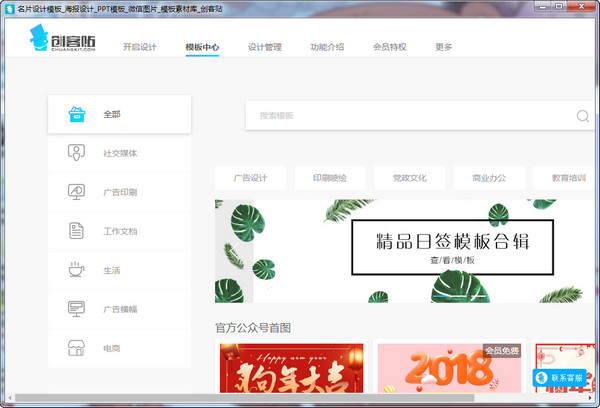Click the banner carousel progress indicator
The width and height of the screenshot is (600, 408).
(458, 296)
